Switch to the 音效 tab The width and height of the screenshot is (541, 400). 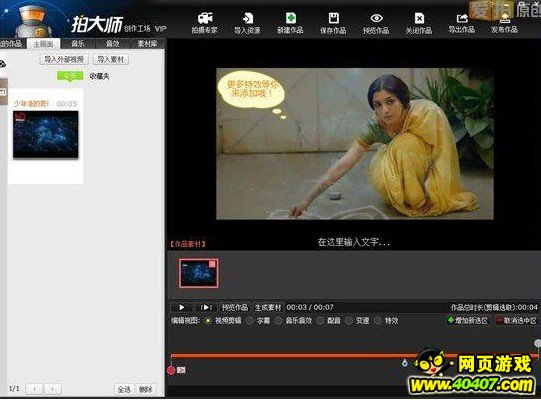click(112, 43)
